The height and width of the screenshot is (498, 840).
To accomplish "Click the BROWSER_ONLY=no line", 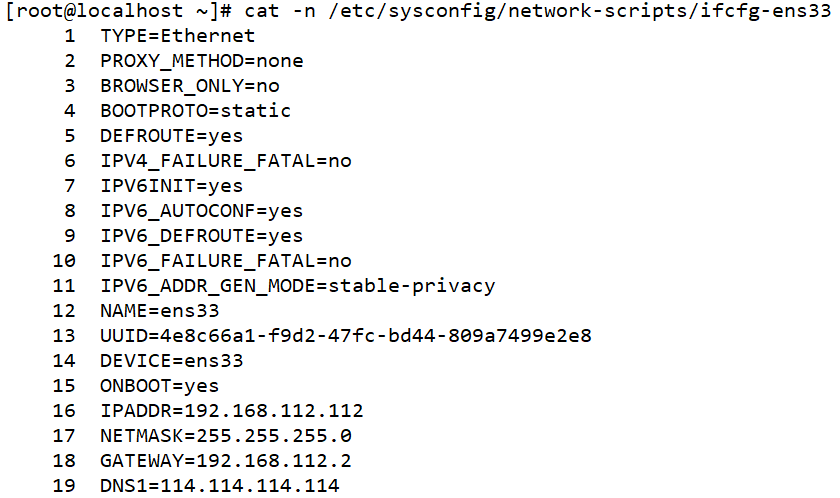I will tap(190, 86).
